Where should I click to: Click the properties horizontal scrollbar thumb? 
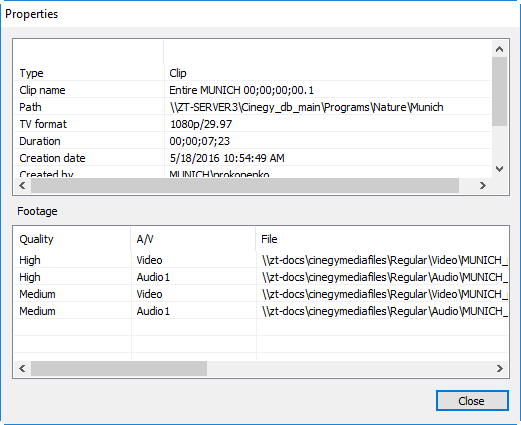(245, 185)
